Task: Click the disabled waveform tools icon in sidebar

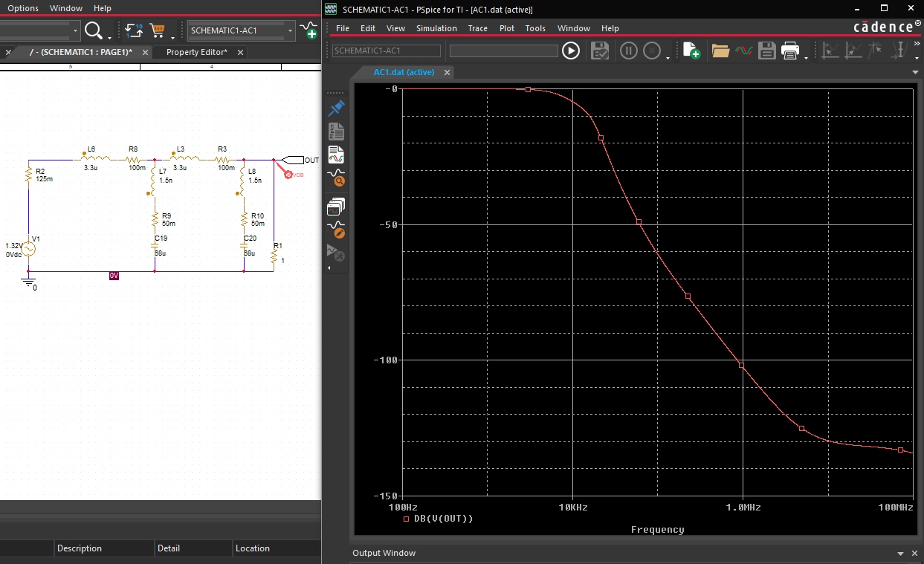Action: click(x=336, y=253)
